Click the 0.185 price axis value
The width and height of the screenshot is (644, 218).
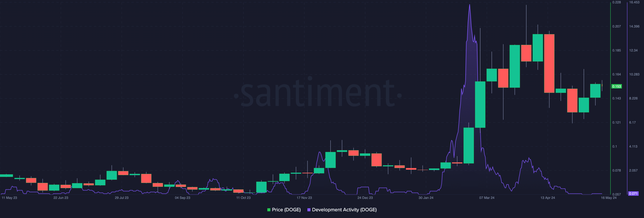click(617, 51)
